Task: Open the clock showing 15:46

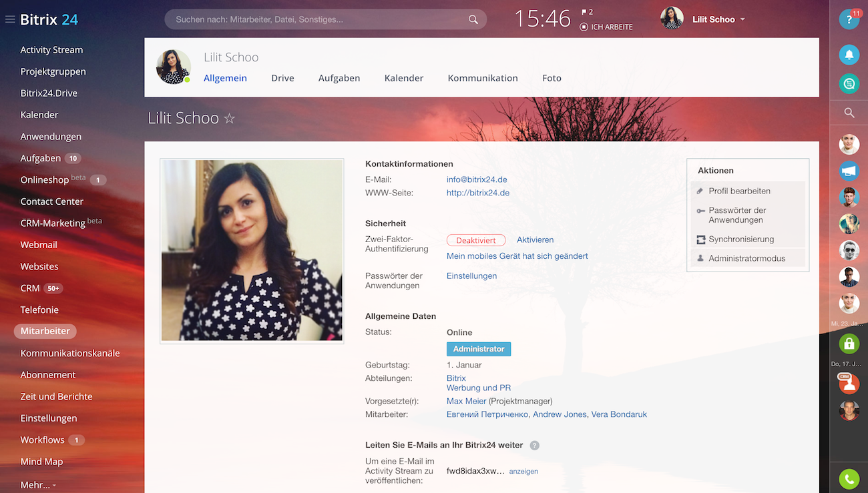Action: (542, 19)
